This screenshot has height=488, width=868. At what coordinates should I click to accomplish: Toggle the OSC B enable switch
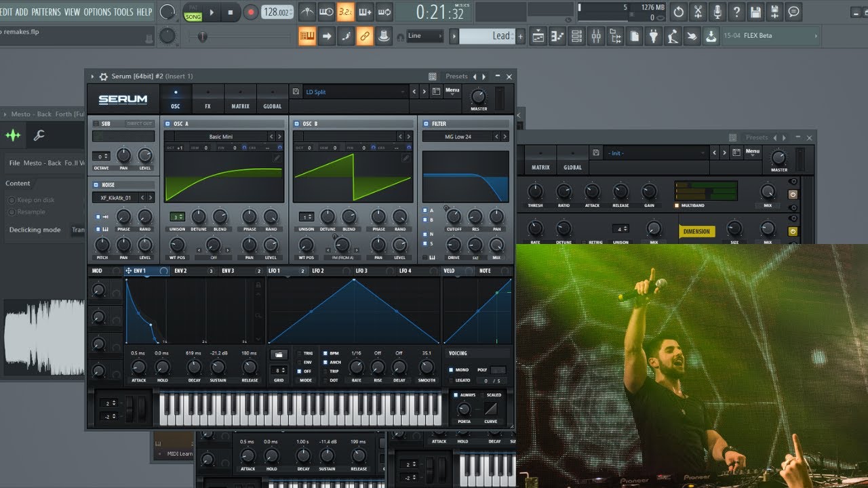[296, 124]
